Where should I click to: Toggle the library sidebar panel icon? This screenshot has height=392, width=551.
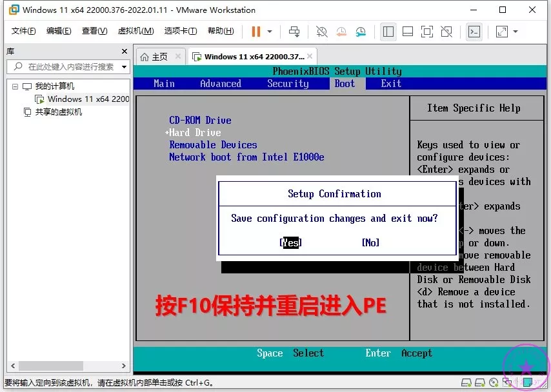[x=388, y=32]
